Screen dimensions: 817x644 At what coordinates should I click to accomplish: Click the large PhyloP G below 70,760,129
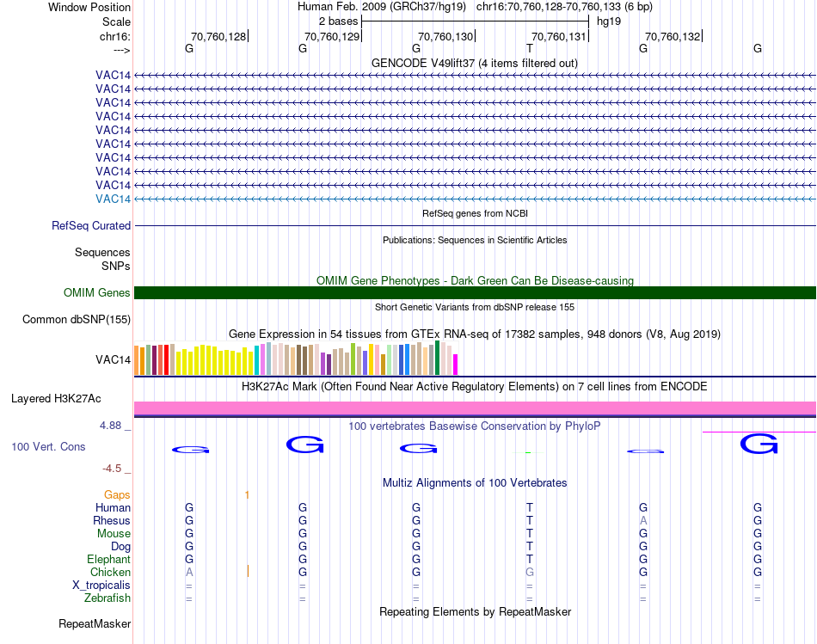(x=304, y=445)
